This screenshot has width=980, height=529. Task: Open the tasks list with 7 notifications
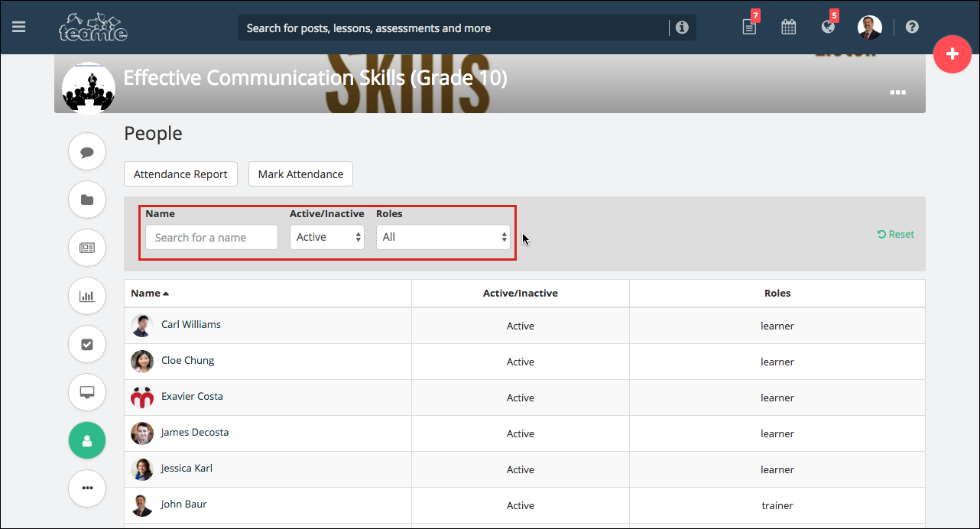(750, 27)
